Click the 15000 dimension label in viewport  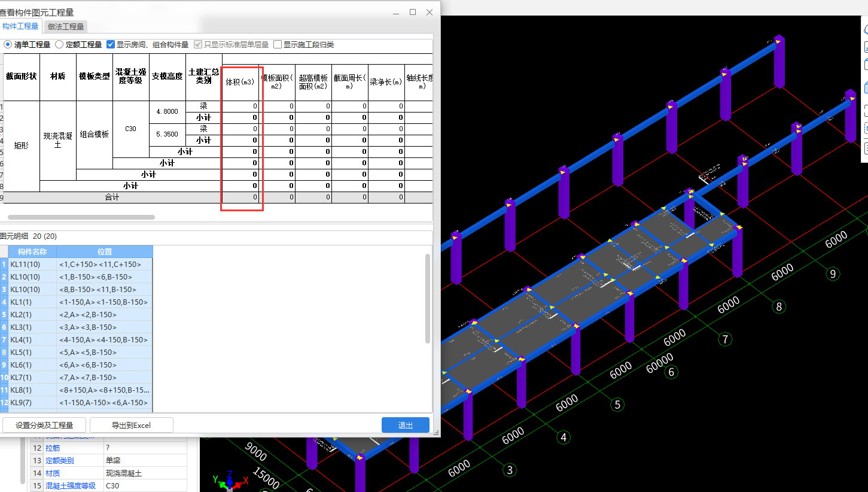tap(266, 479)
